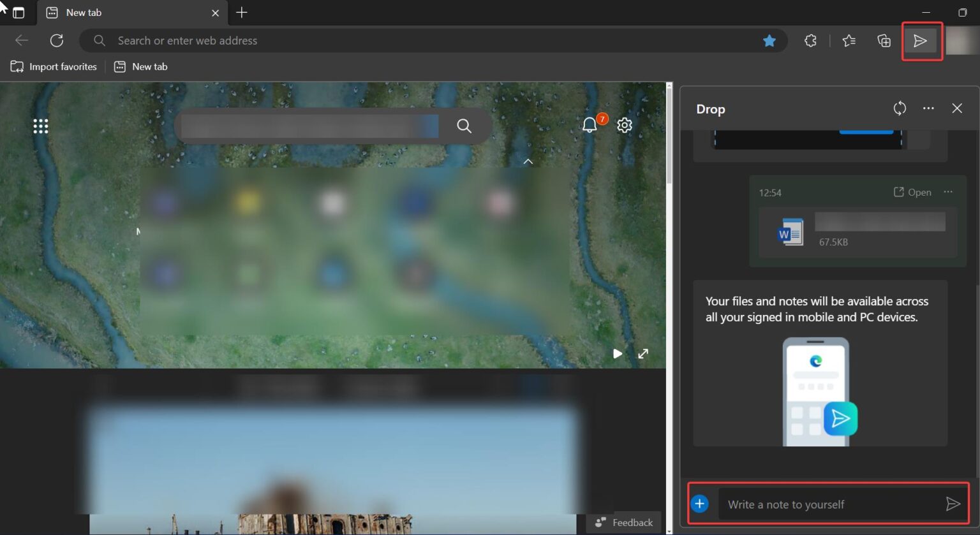Sync Drop using the refresh icon
980x535 pixels.
[900, 108]
